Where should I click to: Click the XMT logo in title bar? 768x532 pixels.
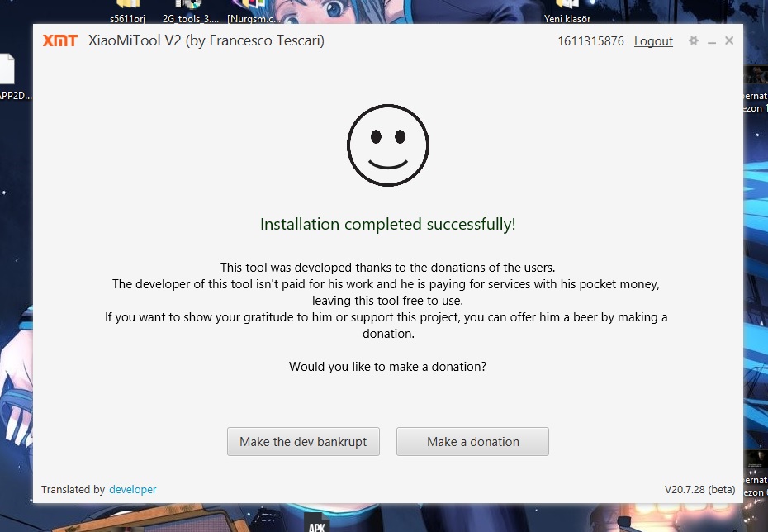pyautogui.click(x=60, y=40)
